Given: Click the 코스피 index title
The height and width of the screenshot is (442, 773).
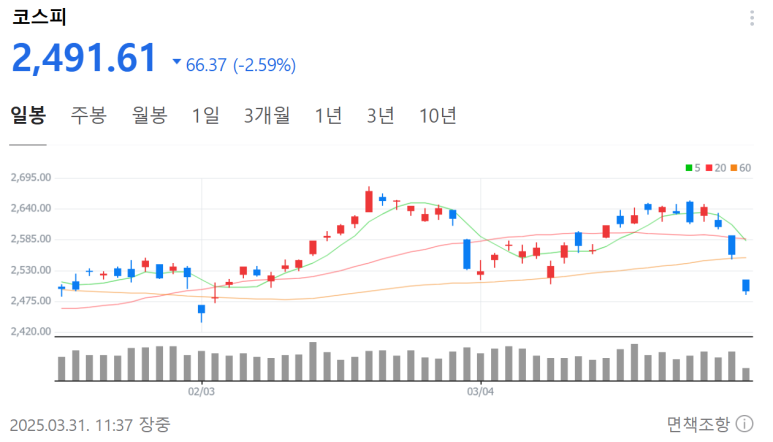Looking at the screenshot, I should coord(39,17).
